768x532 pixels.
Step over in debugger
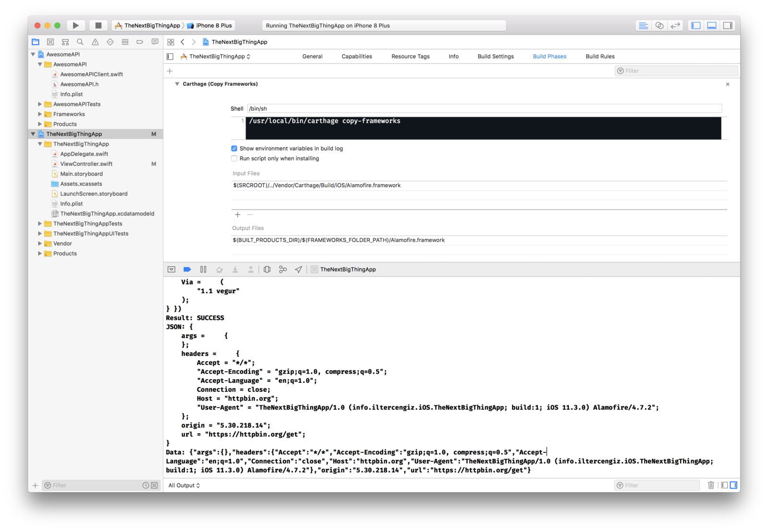point(219,269)
